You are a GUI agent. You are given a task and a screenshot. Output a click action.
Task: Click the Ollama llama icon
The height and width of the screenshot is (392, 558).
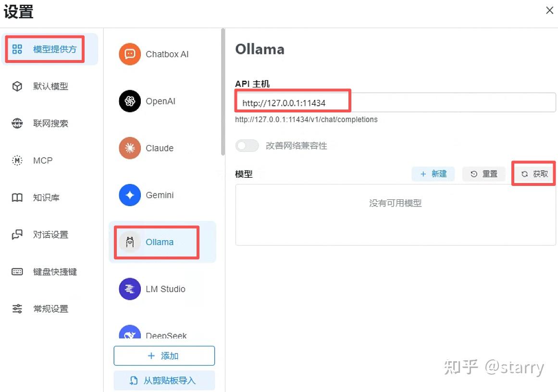click(130, 242)
